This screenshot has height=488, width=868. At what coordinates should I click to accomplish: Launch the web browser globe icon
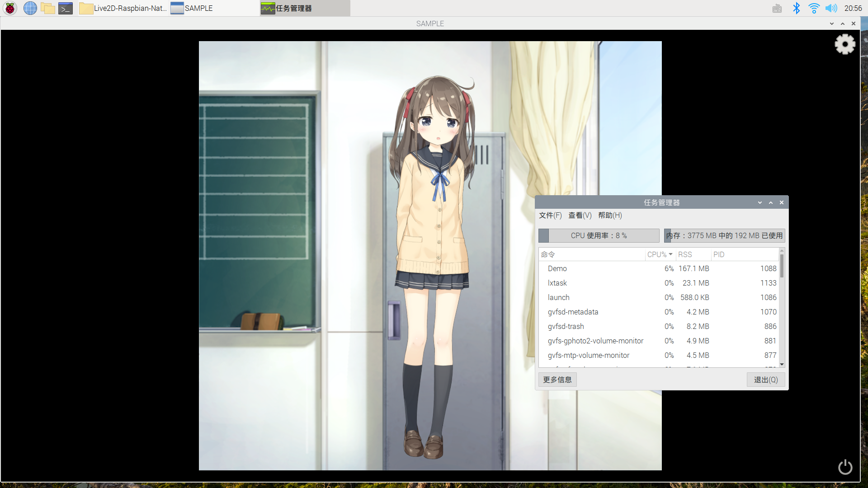coord(30,8)
